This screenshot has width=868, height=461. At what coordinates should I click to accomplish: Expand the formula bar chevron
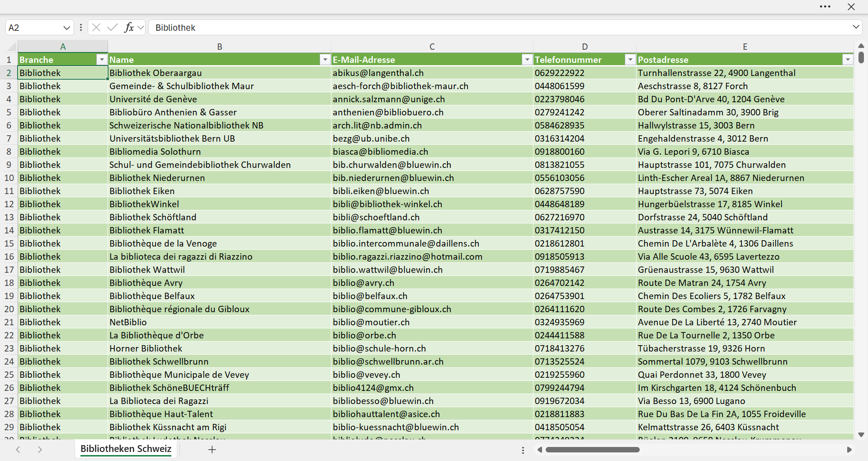[856, 27]
